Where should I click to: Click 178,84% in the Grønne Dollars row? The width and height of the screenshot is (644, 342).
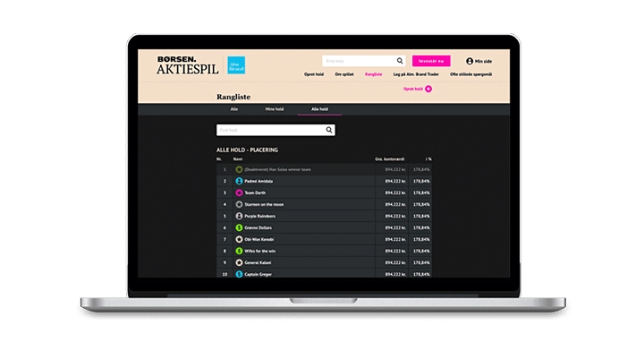[422, 227]
